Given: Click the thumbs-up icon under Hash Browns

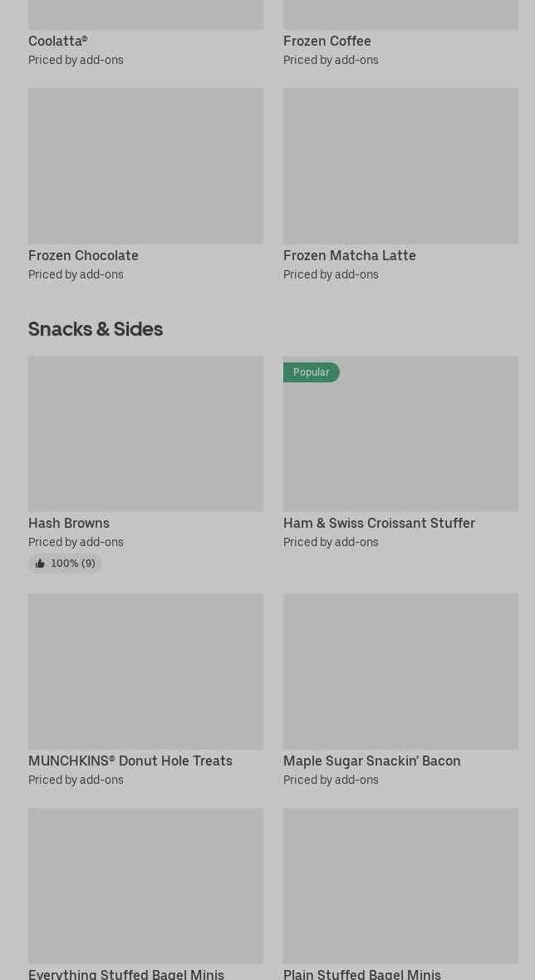Looking at the screenshot, I should [40, 564].
